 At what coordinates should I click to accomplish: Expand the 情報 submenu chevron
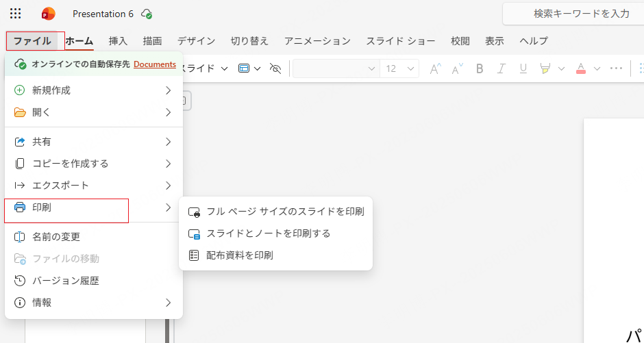[x=168, y=303]
